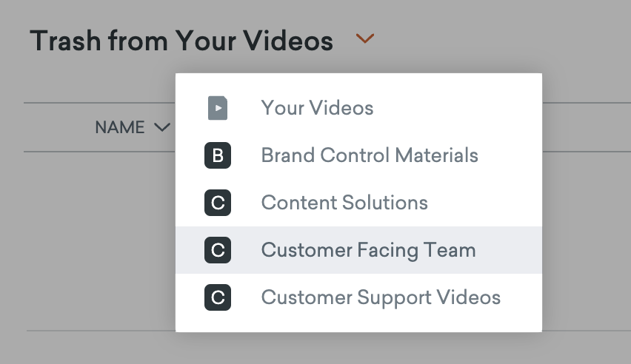Collapse the folder picker with the red chevron
Screen dimensions: 631x364
[364, 39]
